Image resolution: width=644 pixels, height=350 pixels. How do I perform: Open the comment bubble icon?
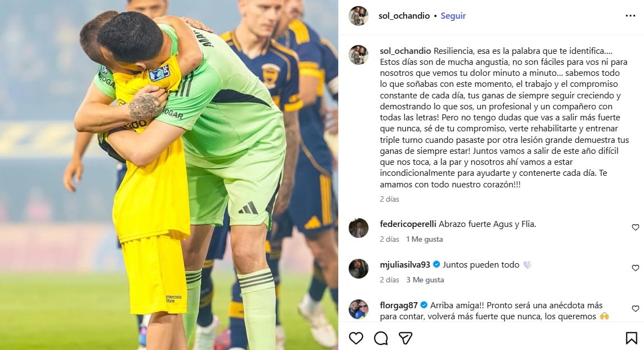click(381, 338)
